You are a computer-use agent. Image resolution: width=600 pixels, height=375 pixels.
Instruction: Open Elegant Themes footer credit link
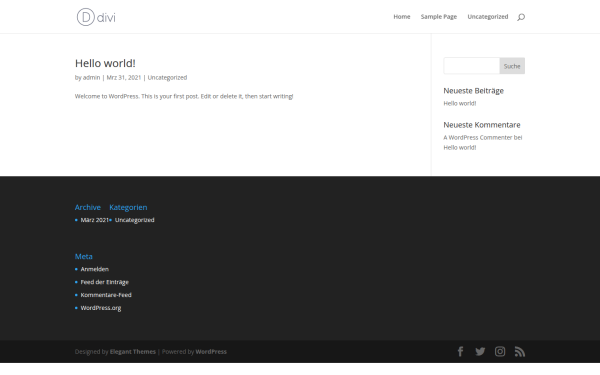click(x=133, y=352)
